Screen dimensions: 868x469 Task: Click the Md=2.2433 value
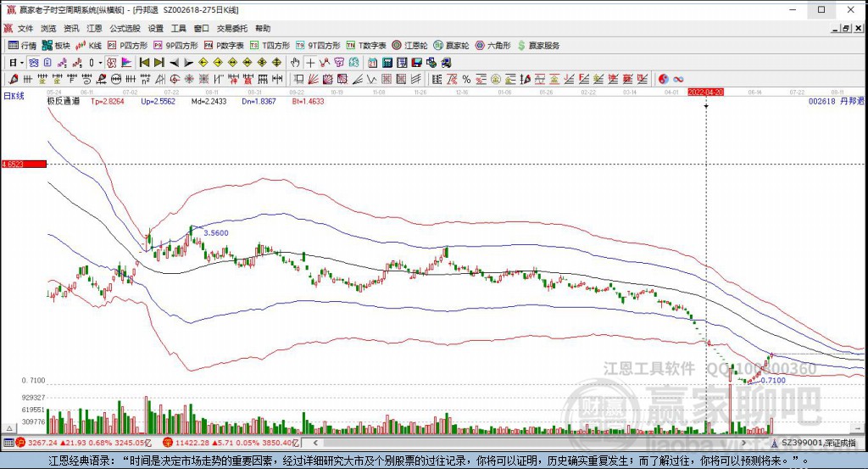pos(209,101)
